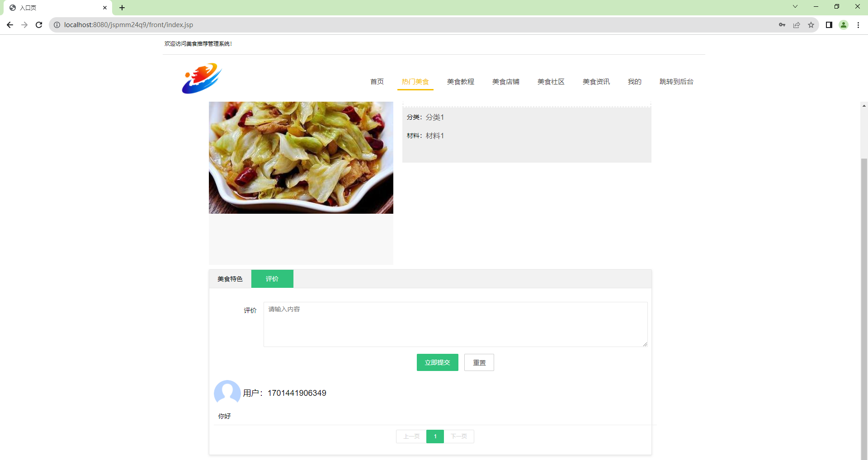Click the page reload icon
Image resolution: width=868 pixels, height=460 pixels.
click(39, 25)
